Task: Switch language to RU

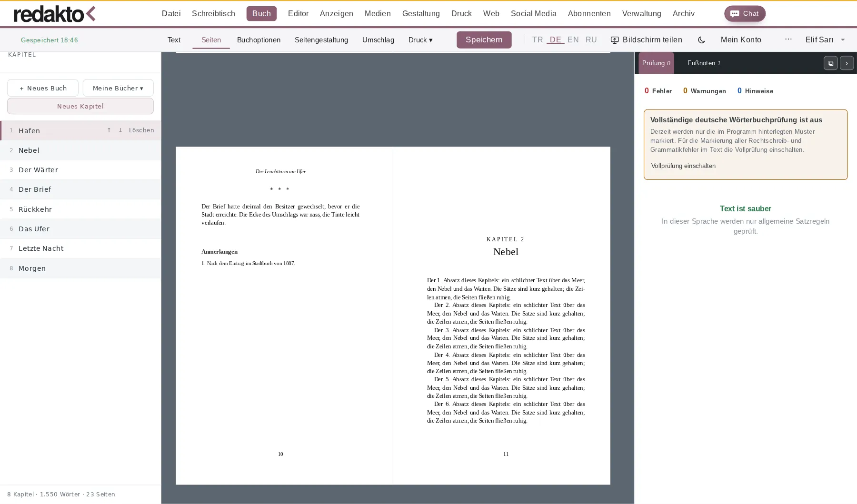Action: (x=591, y=40)
